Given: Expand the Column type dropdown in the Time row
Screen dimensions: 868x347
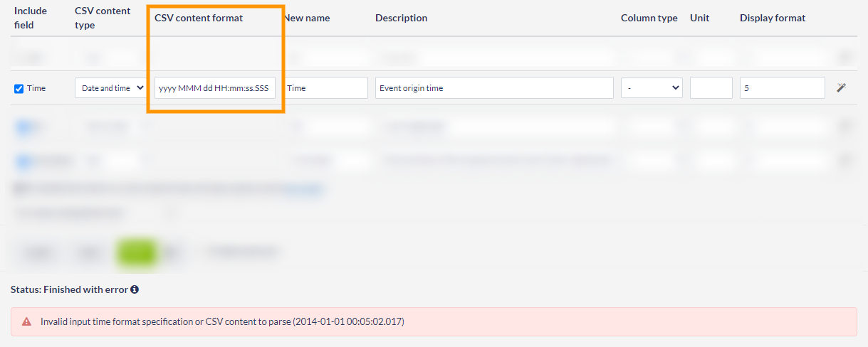Looking at the screenshot, I should tap(652, 88).
